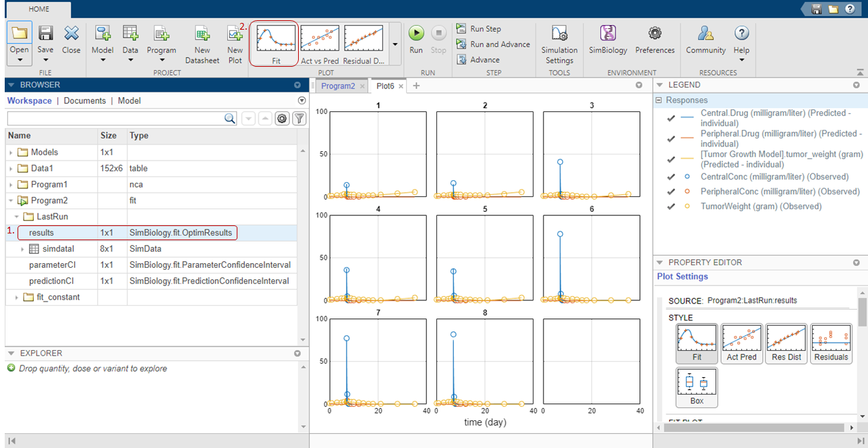Choose Res Dist style in Property Editor

point(786,345)
